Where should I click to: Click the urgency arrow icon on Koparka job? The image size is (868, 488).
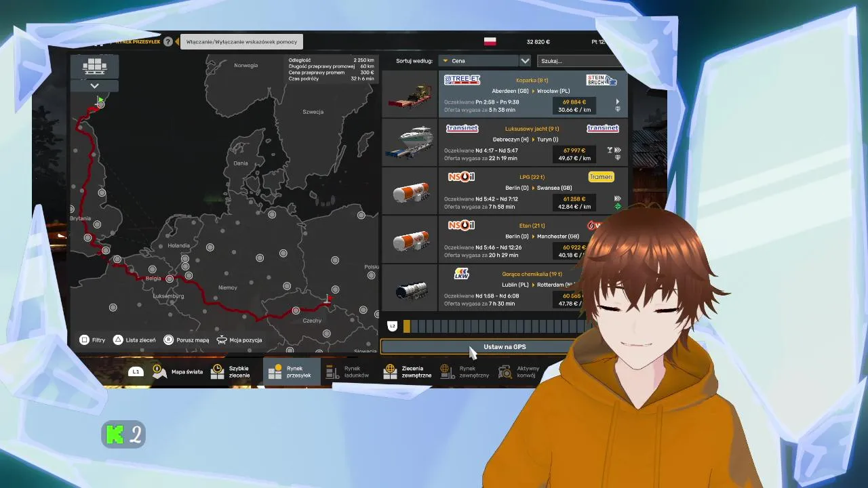(617, 102)
